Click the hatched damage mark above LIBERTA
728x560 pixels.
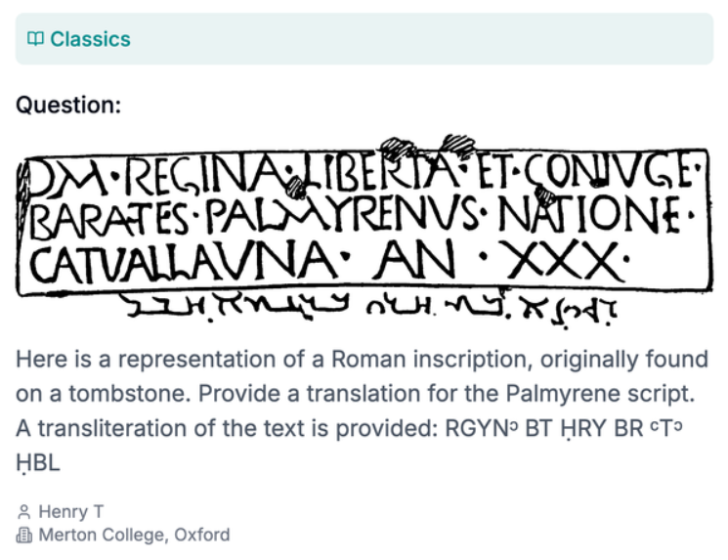(x=399, y=149)
